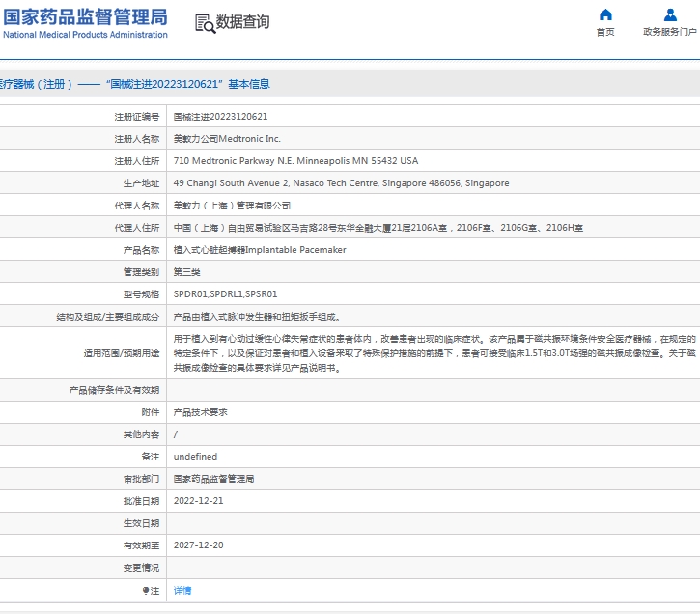Click the National Medical Products Administration subtitle

pyautogui.click(x=85, y=35)
